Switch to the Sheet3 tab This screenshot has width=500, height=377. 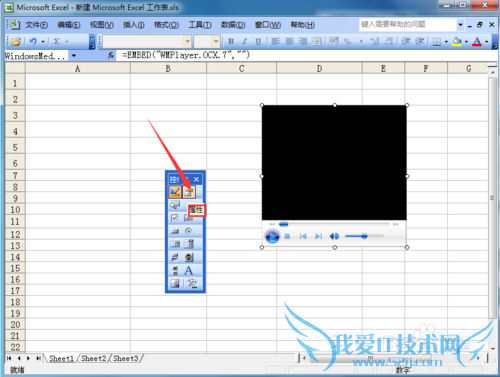click(x=126, y=358)
